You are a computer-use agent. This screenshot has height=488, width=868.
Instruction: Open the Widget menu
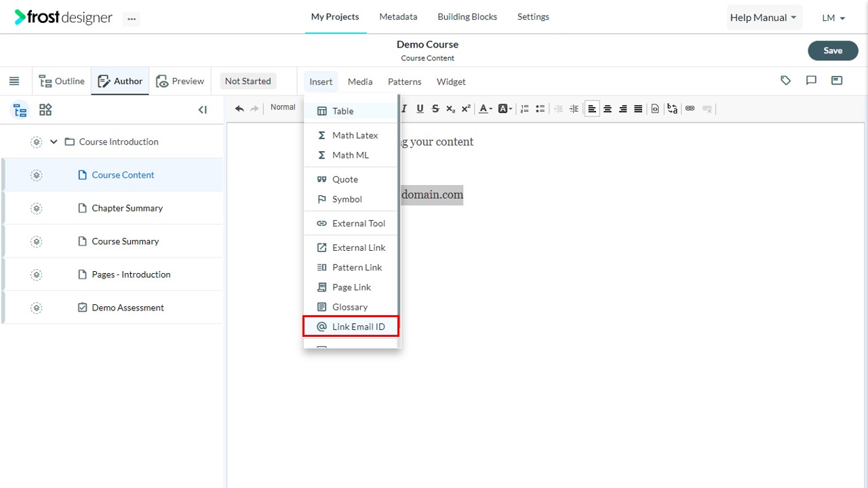451,81
